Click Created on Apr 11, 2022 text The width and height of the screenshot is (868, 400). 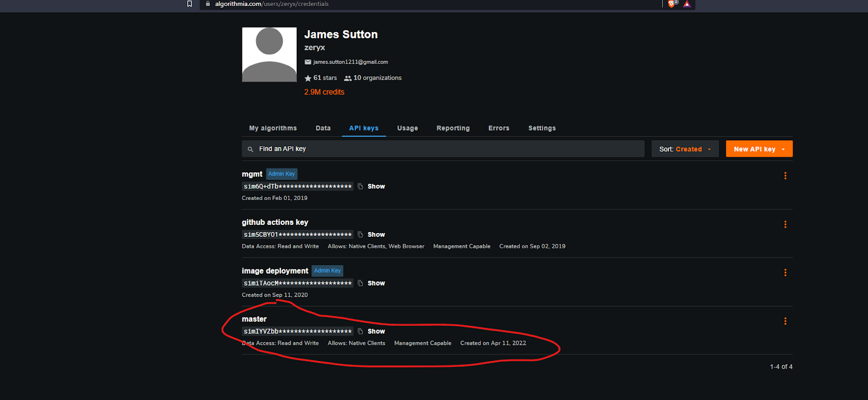pyautogui.click(x=493, y=343)
